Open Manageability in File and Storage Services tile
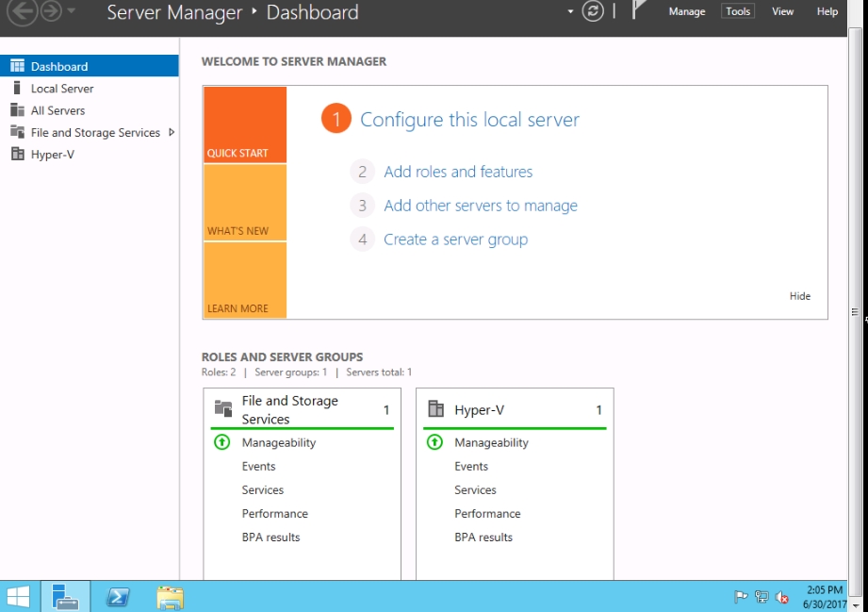The image size is (868, 612). click(278, 442)
